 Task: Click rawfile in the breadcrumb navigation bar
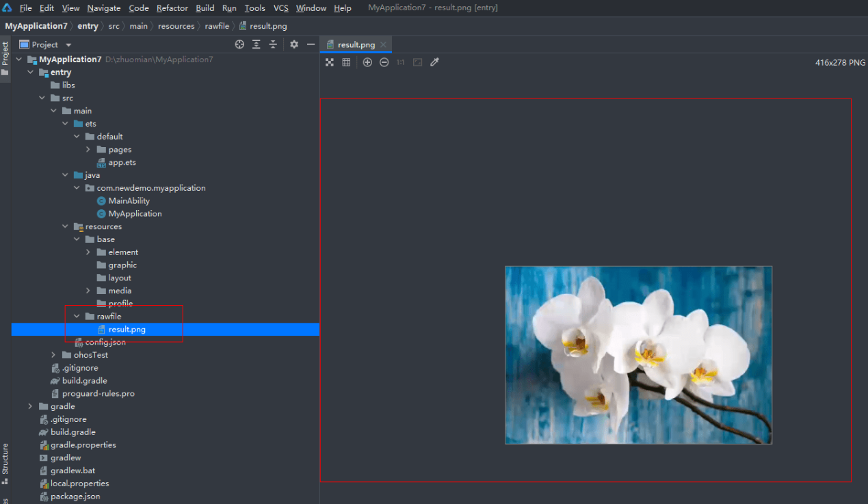coord(217,25)
